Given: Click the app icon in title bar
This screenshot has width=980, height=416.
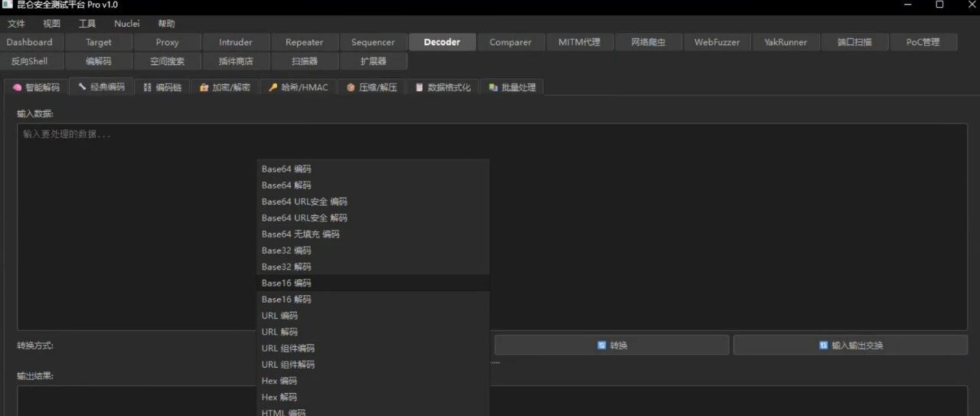Looking at the screenshot, I should click(x=6, y=5).
